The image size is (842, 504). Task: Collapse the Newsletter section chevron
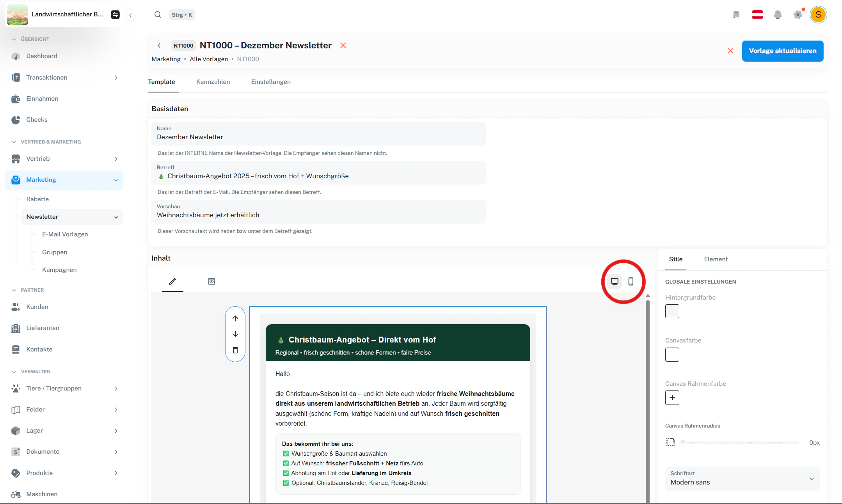coord(116,217)
